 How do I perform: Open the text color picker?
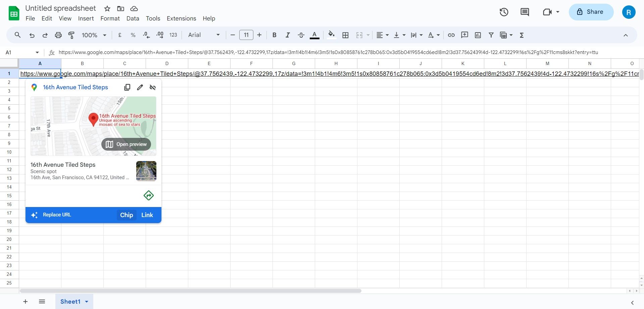pyautogui.click(x=314, y=35)
